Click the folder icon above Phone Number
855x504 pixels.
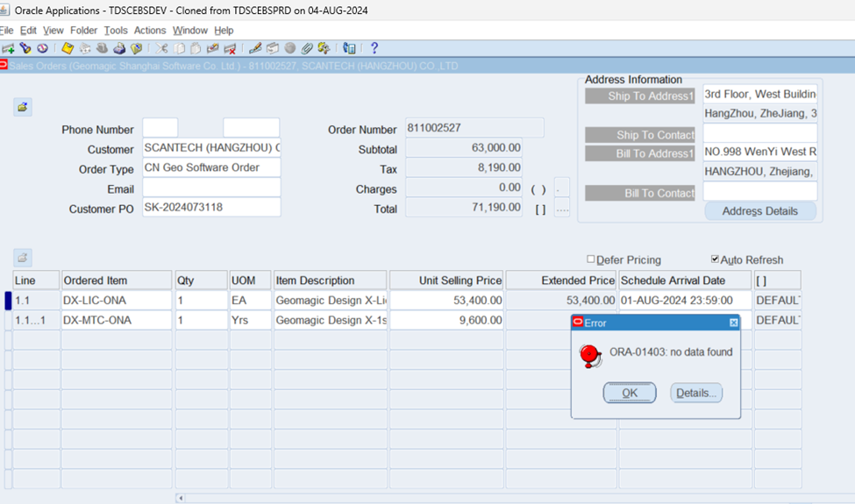[22, 107]
